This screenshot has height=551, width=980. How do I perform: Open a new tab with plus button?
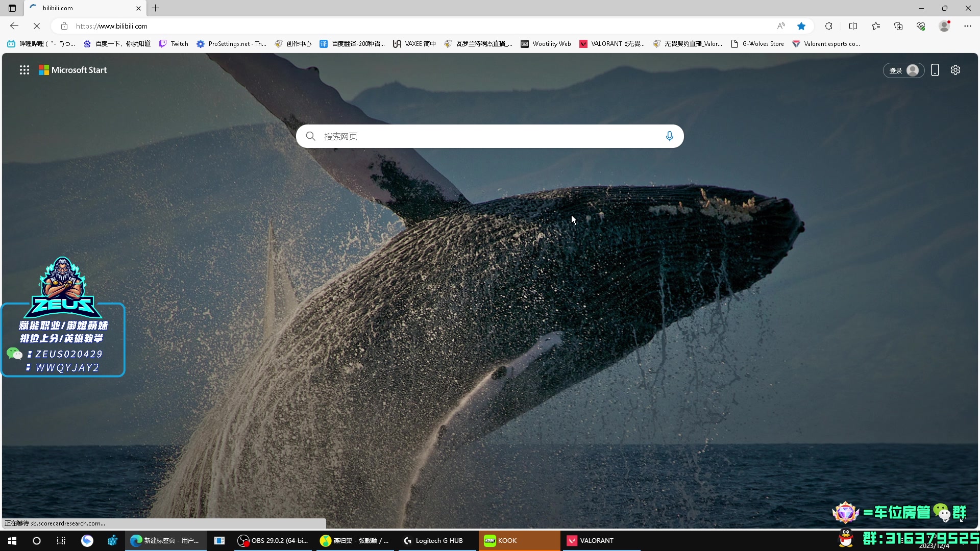[x=156, y=8]
